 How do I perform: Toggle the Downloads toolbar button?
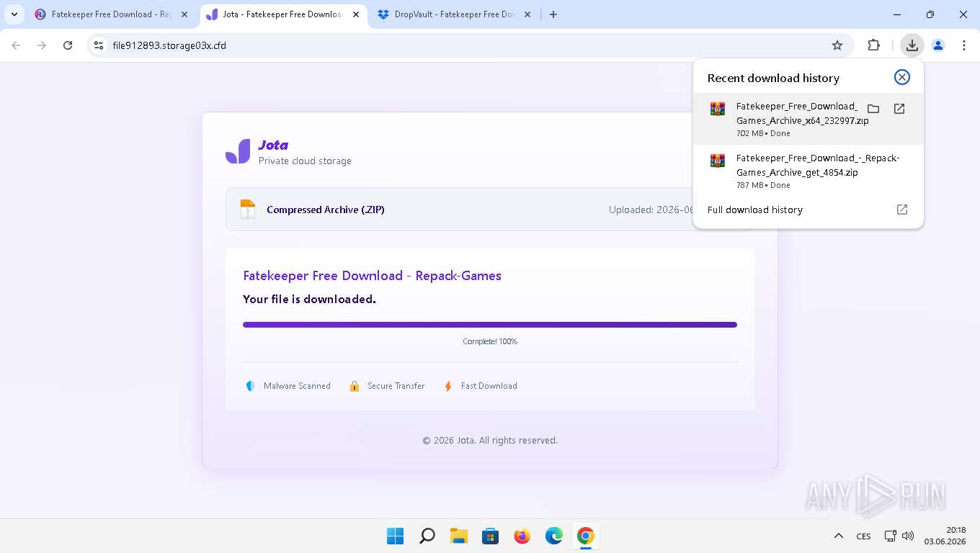pyautogui.click(x=912, y=45)
